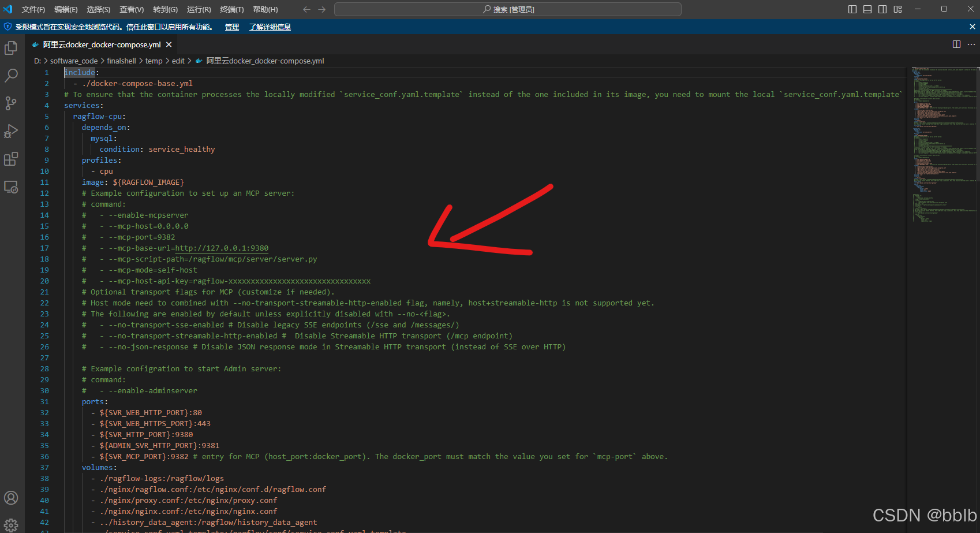Click the ./nginx/proxy.conf volume entry
The height and width of the screenshot is (533, 980).
click(188, 501)
